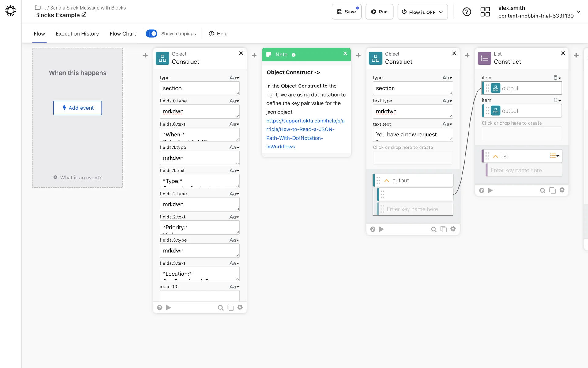
Task: Open the Flow Chart tab
Action: pos(123,33)
